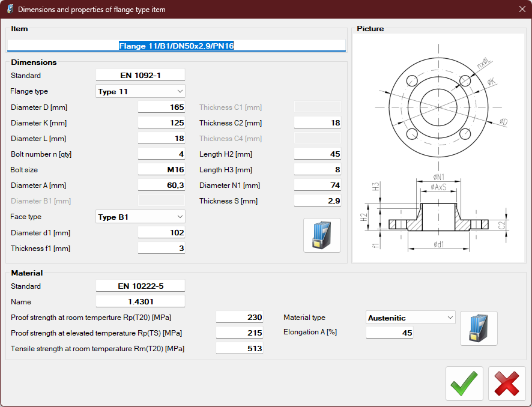Close the flange properties window
The image size is (532, 407).
click(x=522, y=9)
